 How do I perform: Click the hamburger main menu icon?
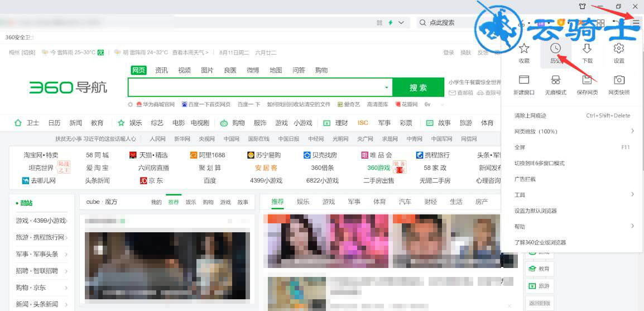pyautogui.click(x=636, y=22)
